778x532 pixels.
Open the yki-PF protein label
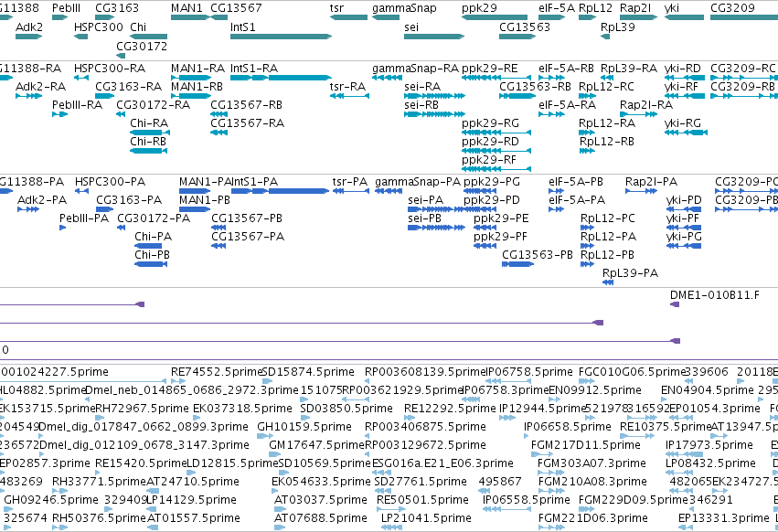[683, 218]
